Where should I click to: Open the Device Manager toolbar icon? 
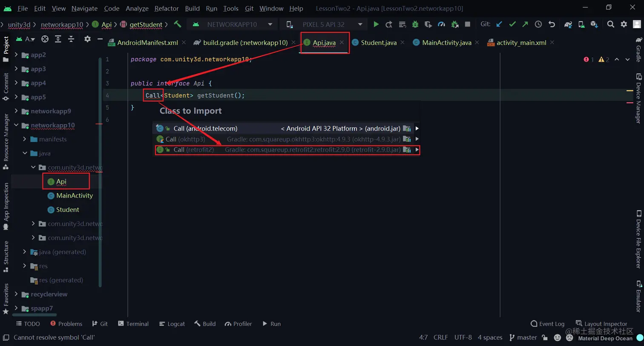tap(581, 24)
